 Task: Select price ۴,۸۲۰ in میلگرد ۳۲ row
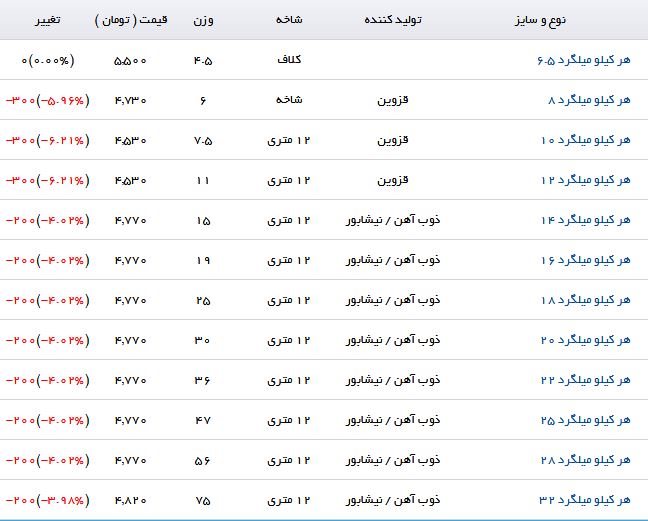click(131, 501)
